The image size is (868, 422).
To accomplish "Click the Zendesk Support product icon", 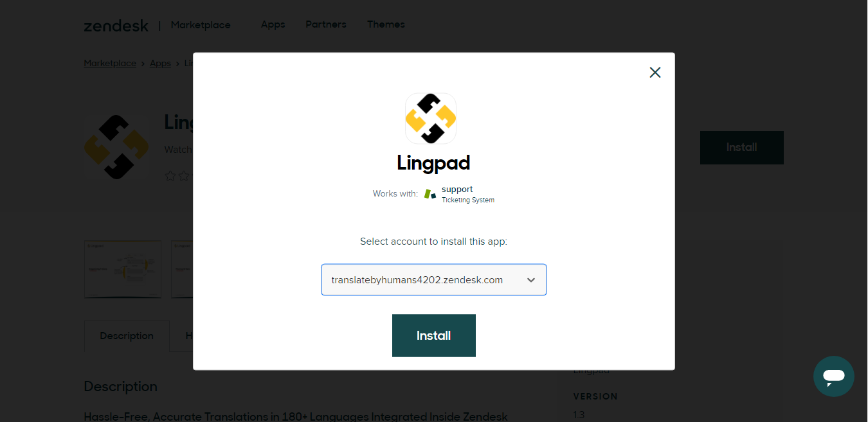I will coord(430,194).
